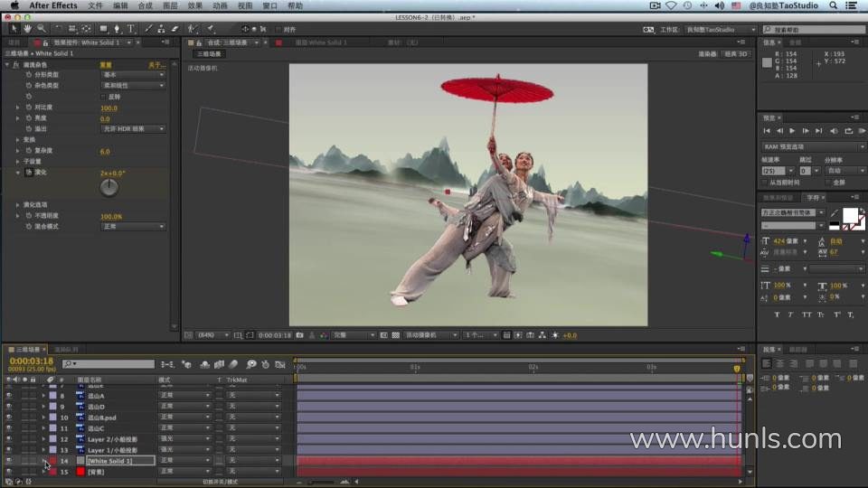Select the Hand tool
868x488 pixels.
pyautogui.click(x=27, y=29)
